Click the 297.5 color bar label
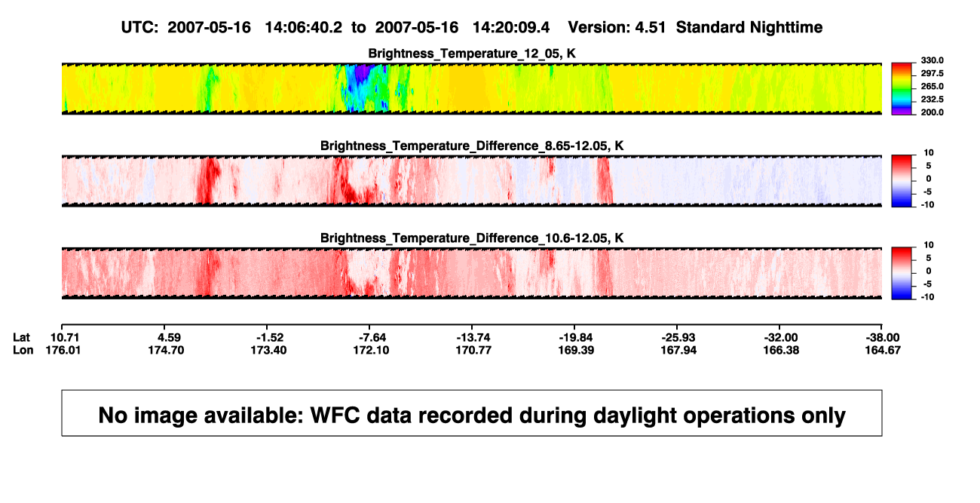The width and height of the screenshot is (980, 503). pos(933,74)
